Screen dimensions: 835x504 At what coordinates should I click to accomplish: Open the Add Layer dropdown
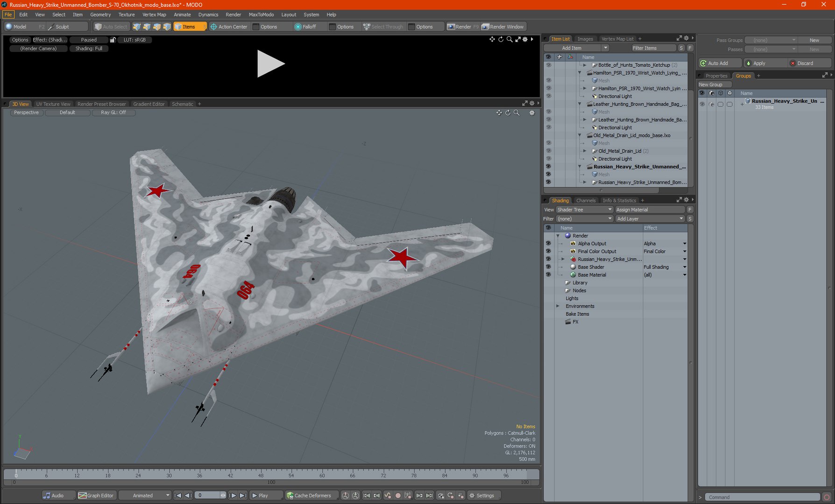pyautogui.click(x=650, y=219)
